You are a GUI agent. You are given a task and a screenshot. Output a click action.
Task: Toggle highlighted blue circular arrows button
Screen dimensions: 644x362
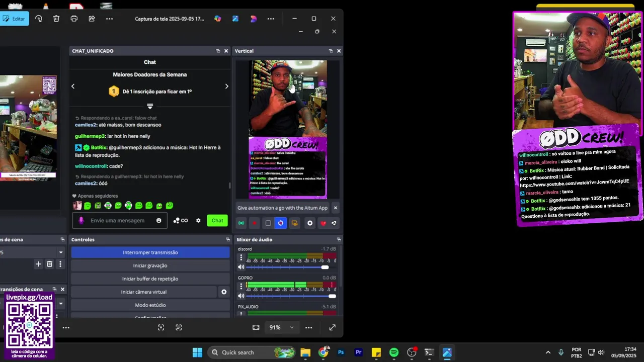click(281, 223)
